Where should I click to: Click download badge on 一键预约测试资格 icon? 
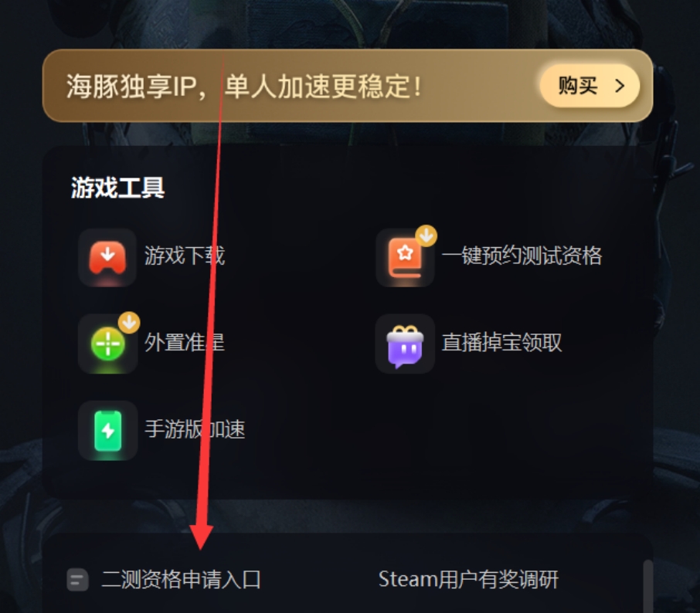pyautogui.click(x=426, y=235)
